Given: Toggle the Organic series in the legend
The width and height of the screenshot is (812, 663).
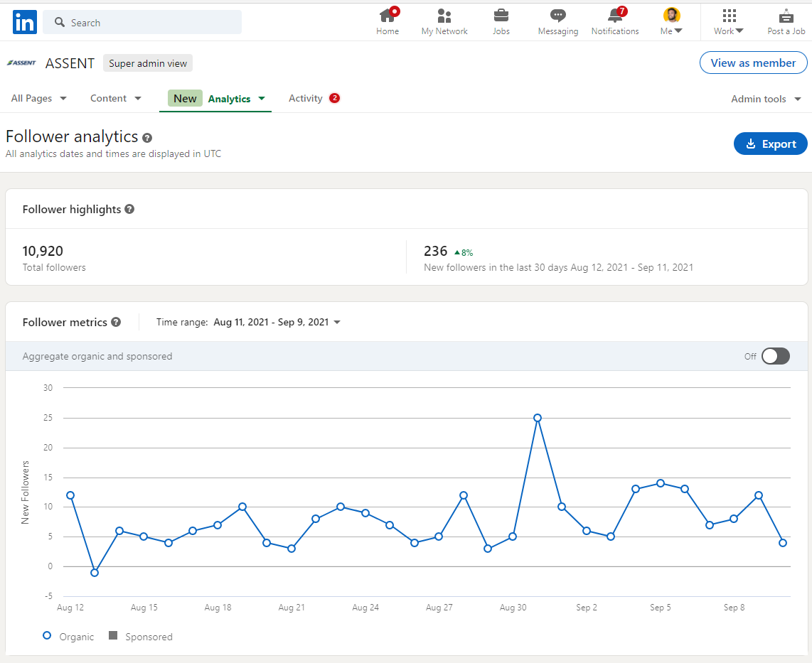Looking at the screenshot, I should point(68,636).
